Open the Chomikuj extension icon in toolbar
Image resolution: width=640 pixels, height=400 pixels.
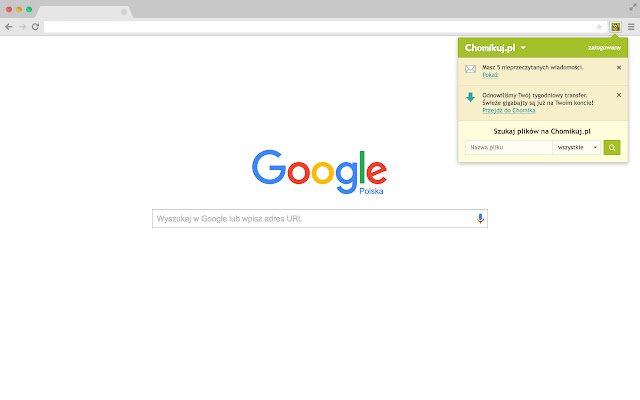[x=616, y=27]
